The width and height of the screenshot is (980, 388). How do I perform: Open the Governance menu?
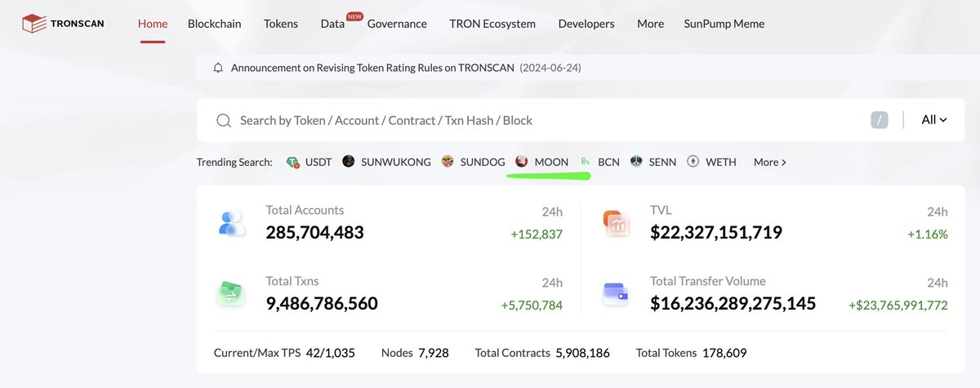pos(397,24)
